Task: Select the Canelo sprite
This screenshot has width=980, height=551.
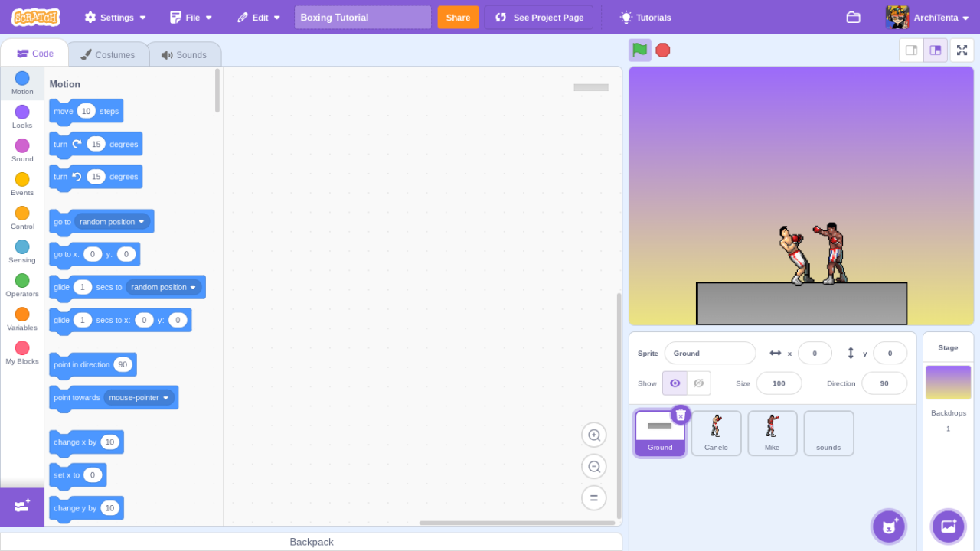Action: [716, 433]
